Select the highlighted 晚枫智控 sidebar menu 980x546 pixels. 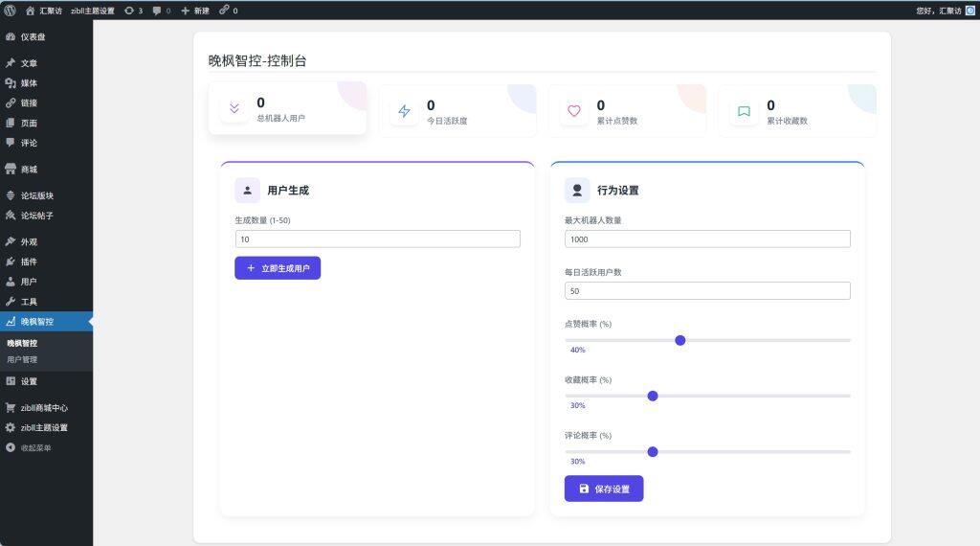(x=46, y=322)
